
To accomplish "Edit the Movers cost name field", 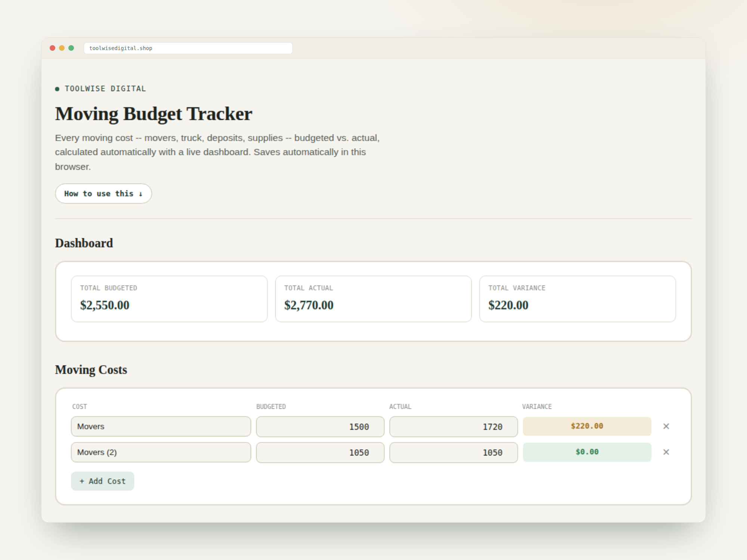I will pos(161,426).
